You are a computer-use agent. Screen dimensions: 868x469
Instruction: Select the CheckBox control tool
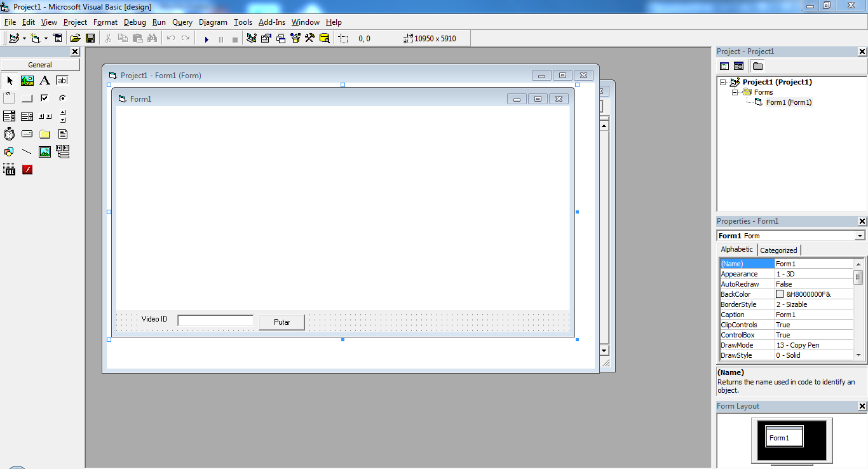pyautogui.click(x=44, y=98)
